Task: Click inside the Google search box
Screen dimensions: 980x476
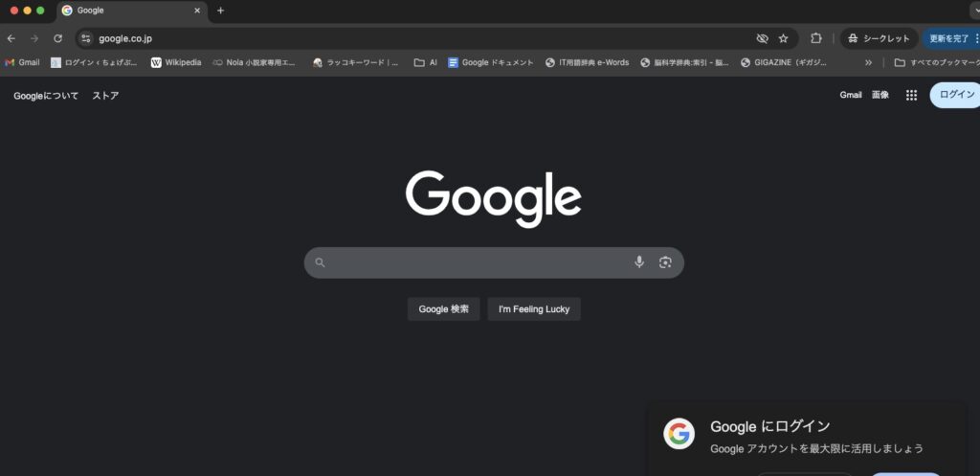Action: (x=494, y=262)
